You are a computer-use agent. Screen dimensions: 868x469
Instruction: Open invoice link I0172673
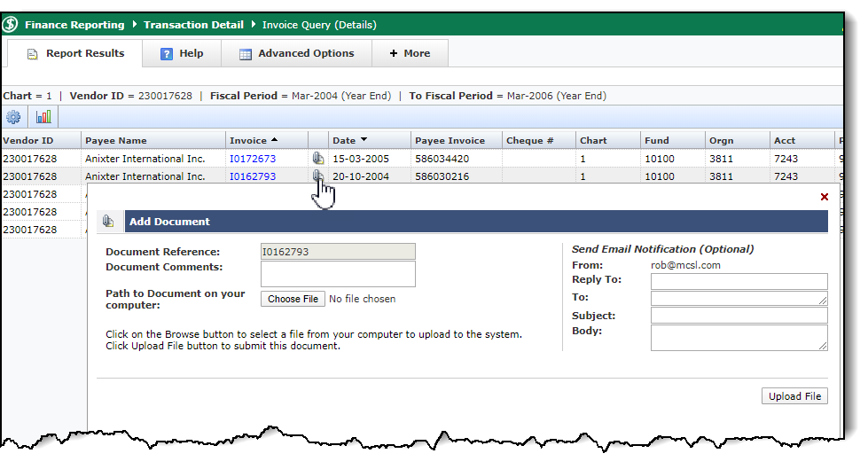click(253, 159)
